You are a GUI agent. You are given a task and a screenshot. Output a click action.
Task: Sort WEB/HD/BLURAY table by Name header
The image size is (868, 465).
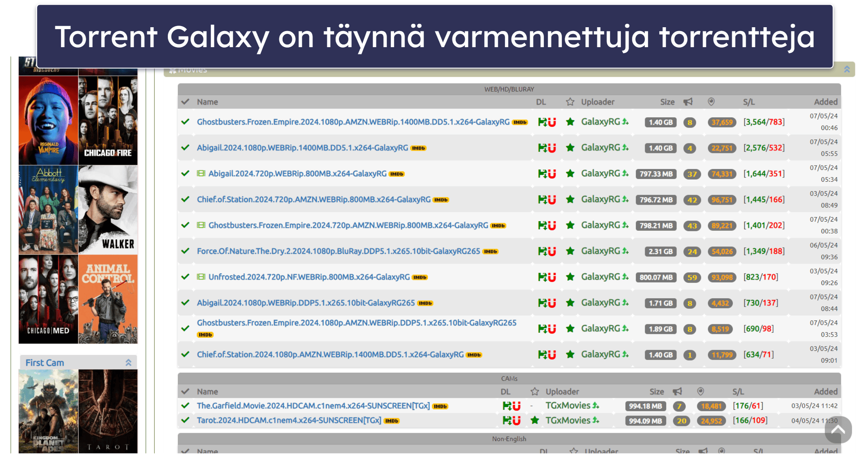(x=207, y=102)
